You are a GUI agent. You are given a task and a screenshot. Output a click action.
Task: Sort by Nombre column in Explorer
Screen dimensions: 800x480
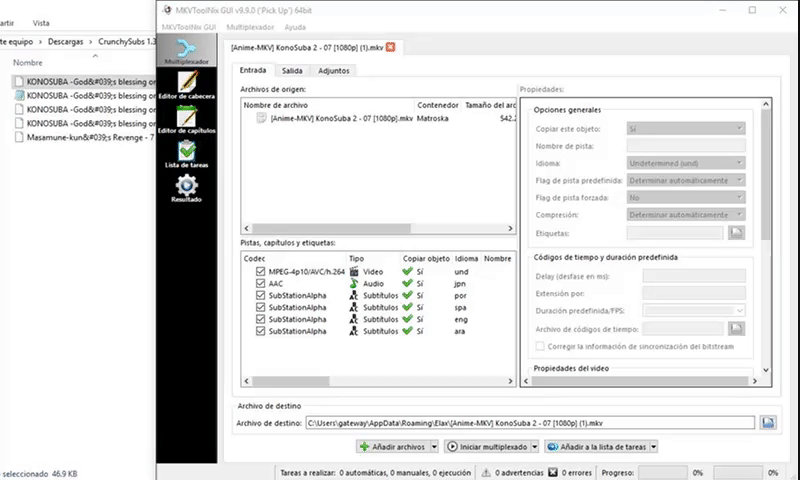(x=28, y=63)
